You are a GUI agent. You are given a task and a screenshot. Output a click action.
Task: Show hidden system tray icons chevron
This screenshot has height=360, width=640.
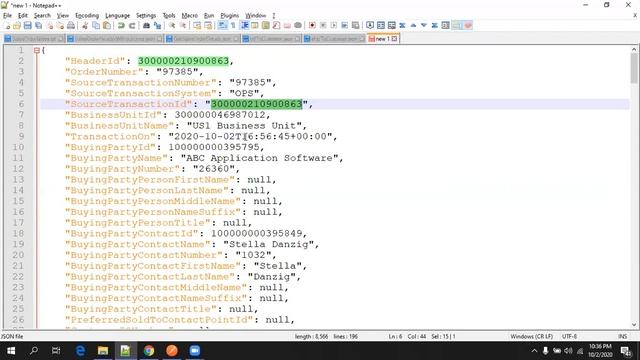[x=534, y=351]
